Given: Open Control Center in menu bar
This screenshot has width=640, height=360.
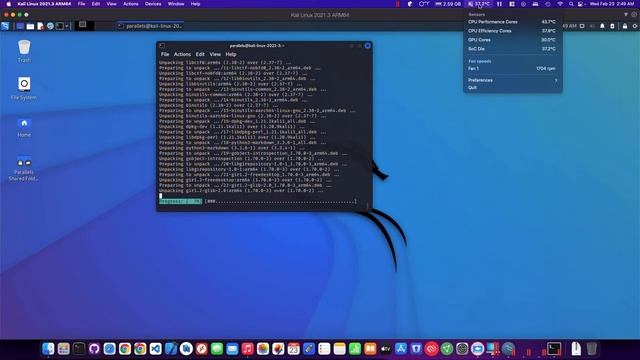Looking at the screenshot, I should point(580,4).
